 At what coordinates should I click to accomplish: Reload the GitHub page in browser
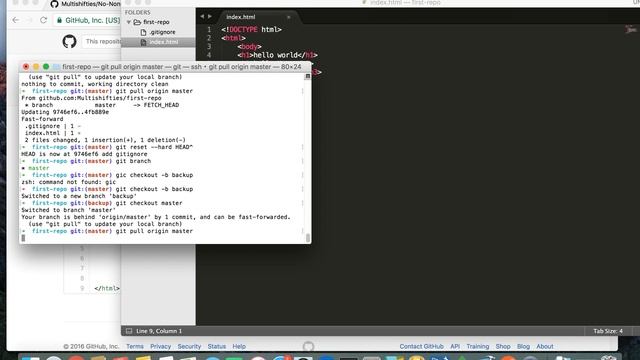(43, 20)
